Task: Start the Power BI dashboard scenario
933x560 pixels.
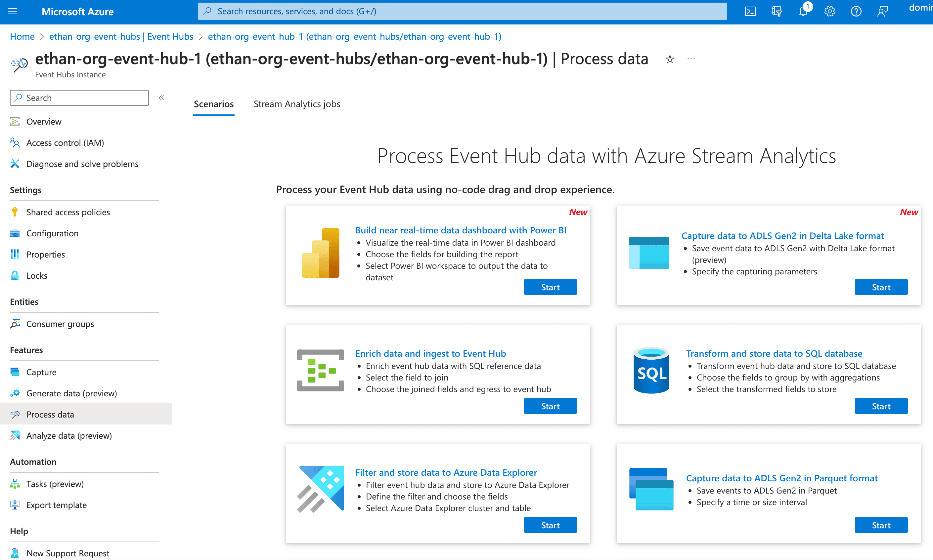Action: tap(550, 287)
